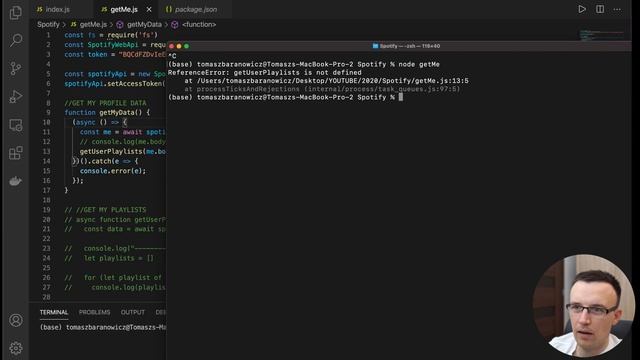Close the getMe.js tab

tap(149, 9)
